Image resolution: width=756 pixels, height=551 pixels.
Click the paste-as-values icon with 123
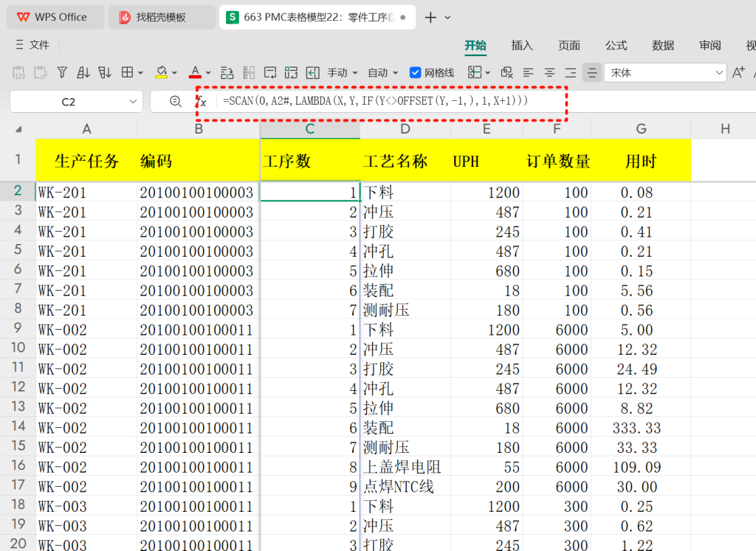[x=18, y=73]
